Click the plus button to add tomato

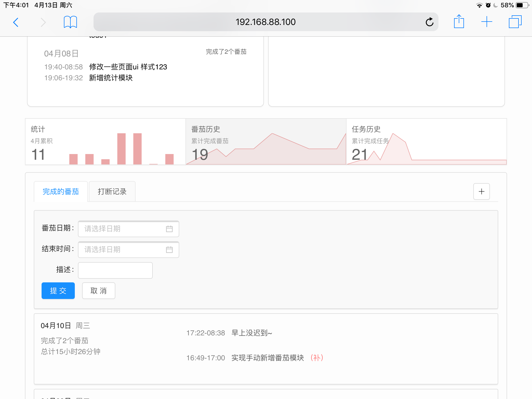coord(481,191)
